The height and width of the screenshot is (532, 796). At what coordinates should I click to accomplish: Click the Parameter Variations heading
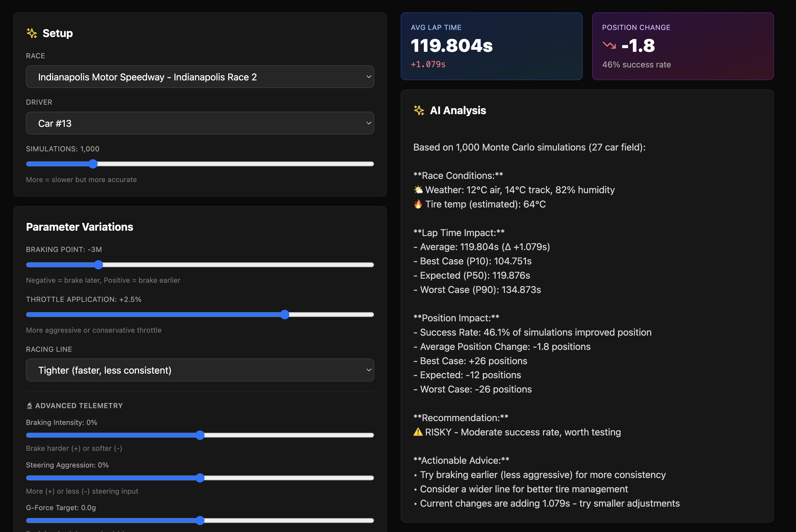[79, 227]
